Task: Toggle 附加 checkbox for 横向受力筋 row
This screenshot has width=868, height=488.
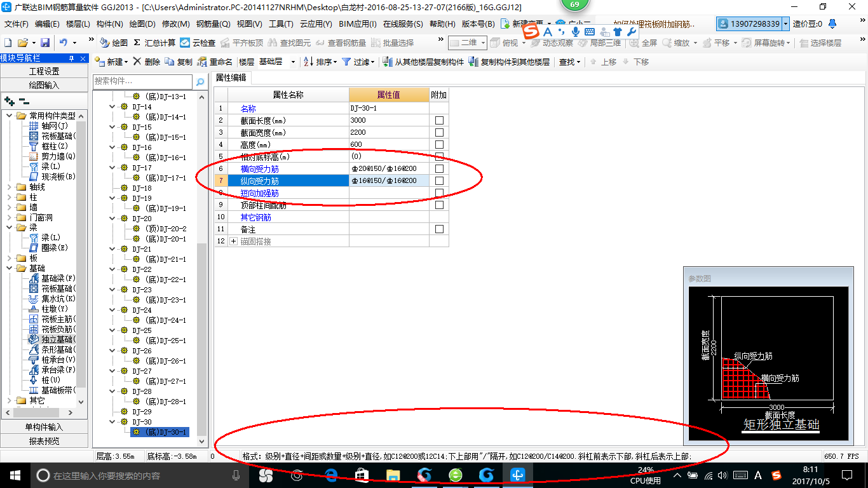Action: (439, 168)
